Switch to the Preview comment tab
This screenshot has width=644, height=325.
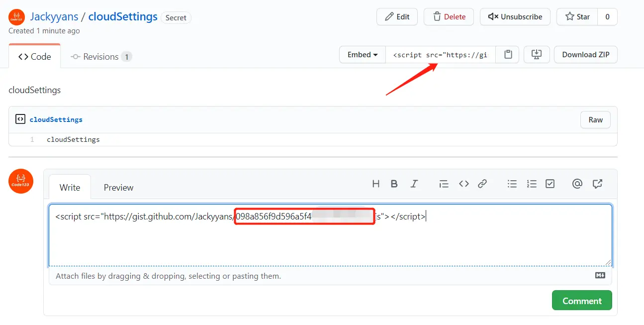click(118, 187)
